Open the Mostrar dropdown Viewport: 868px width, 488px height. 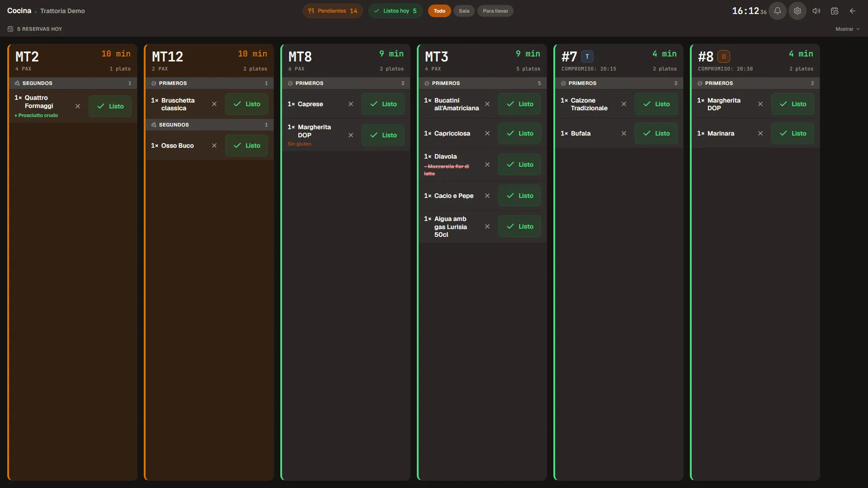848,29
